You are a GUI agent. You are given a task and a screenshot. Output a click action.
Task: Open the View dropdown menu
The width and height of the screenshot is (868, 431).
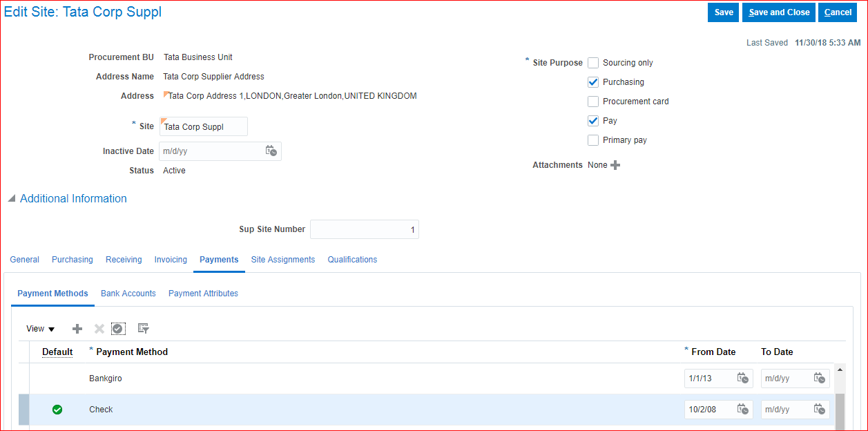(40, 329)
